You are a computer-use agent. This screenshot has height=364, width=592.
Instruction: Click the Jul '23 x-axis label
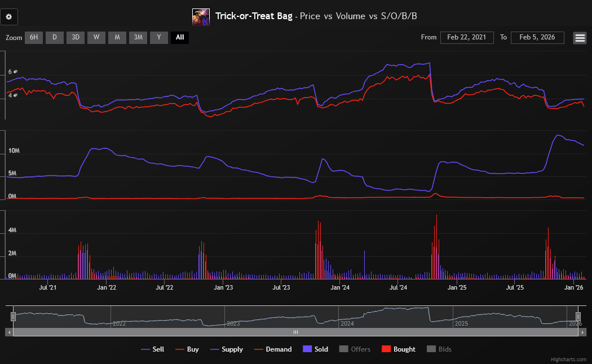point(281,287)
